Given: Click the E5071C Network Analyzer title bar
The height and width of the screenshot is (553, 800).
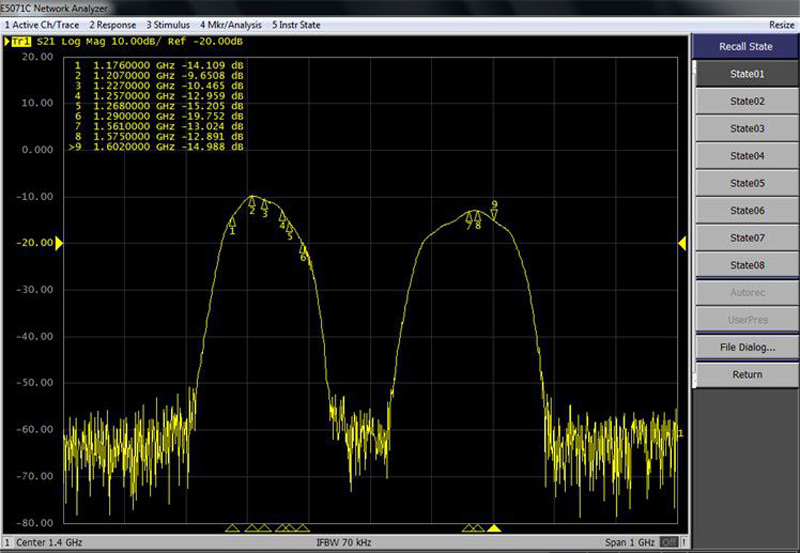Looking at the screenshot, I should (x=54, y=8).
